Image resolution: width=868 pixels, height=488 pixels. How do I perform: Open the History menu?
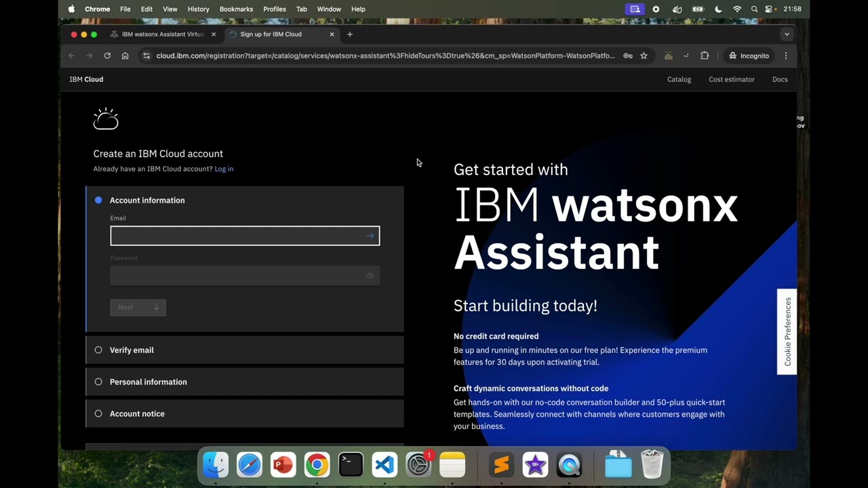coord(198,9)
